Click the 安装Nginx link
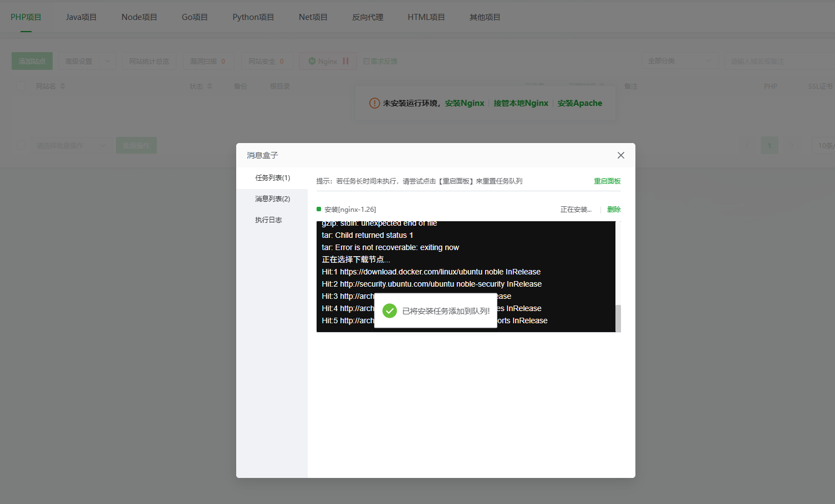 [465, 103]
